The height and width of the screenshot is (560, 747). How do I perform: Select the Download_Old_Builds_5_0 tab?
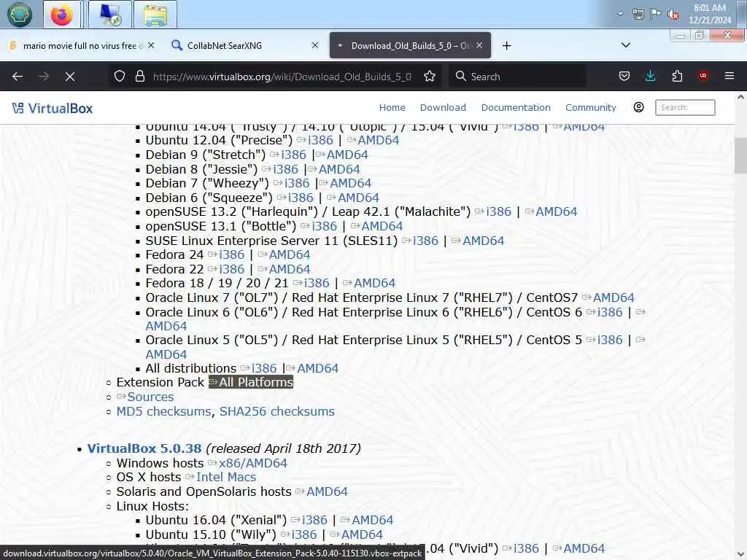pyautogui.click(x=410, y=46)
